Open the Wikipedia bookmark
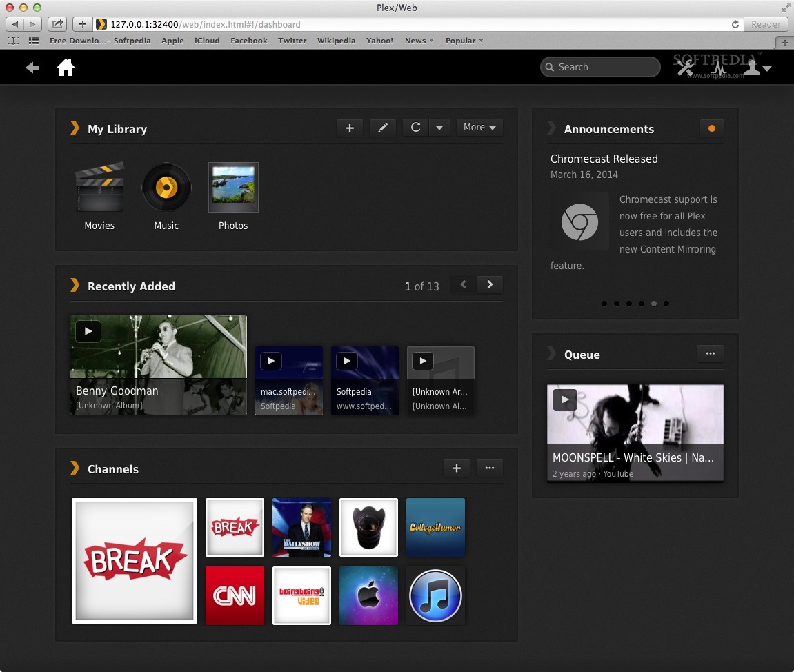The image size is (794, 672). coord(336,41)
